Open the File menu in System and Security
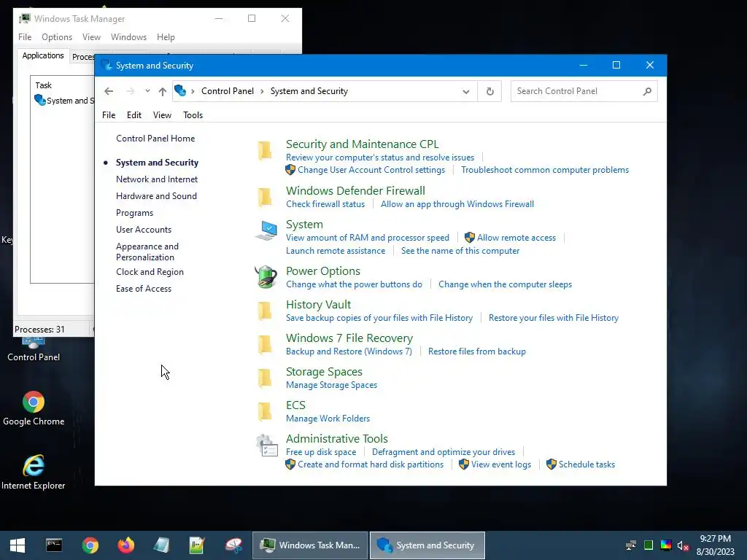Image resolution: width=747 pixels, height=560 pixels. point(109,115)
